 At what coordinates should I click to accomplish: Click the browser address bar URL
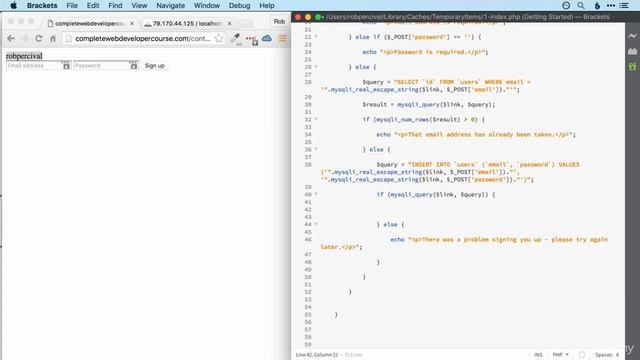(x=142, y=38)
